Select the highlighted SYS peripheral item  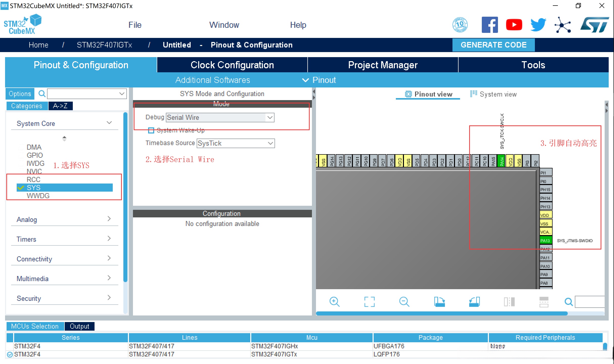pos(34,188)
